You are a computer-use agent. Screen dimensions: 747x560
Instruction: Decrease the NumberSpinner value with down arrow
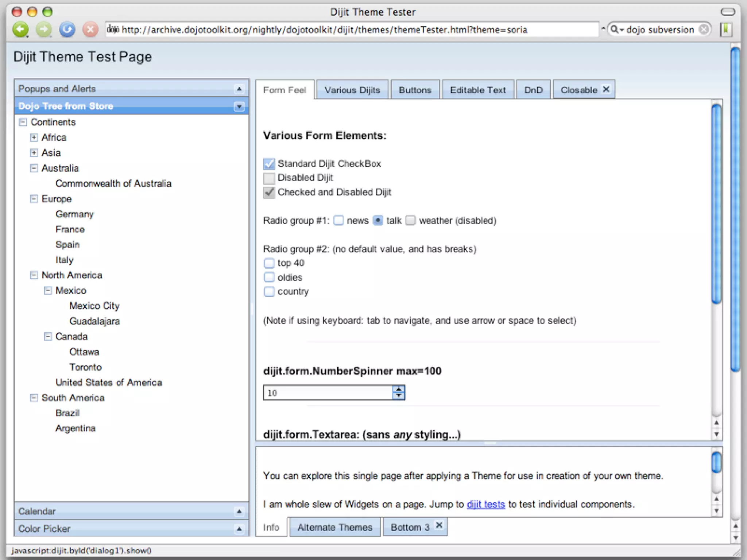coord(399,396)
